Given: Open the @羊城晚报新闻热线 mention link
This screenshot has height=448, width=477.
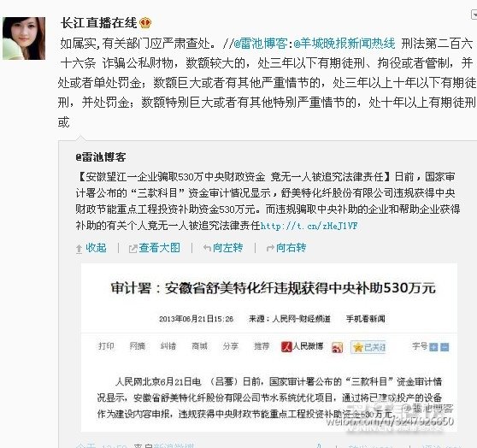Looking at the screenshot, I should click(344, 44).
